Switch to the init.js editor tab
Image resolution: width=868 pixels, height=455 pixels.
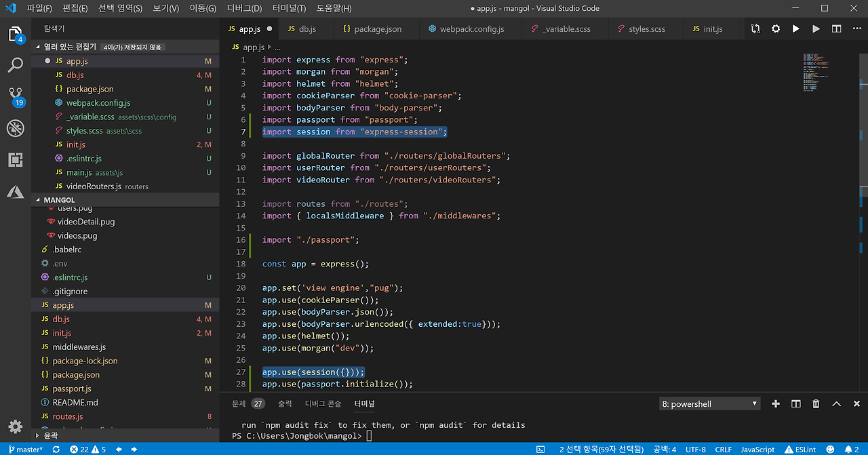713,29
